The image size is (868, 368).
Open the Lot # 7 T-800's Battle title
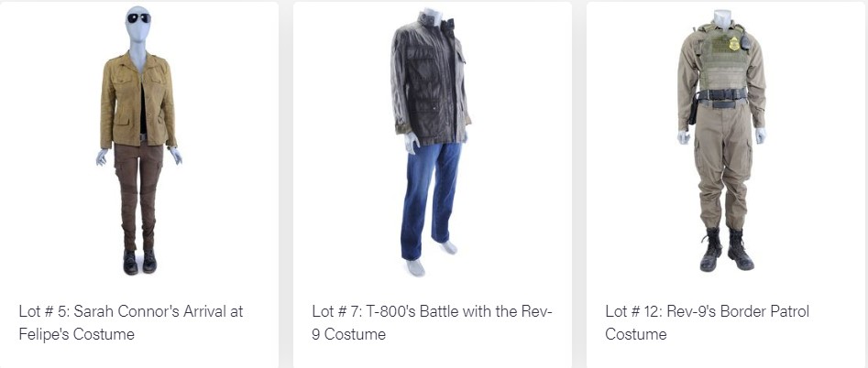point(432,323)
